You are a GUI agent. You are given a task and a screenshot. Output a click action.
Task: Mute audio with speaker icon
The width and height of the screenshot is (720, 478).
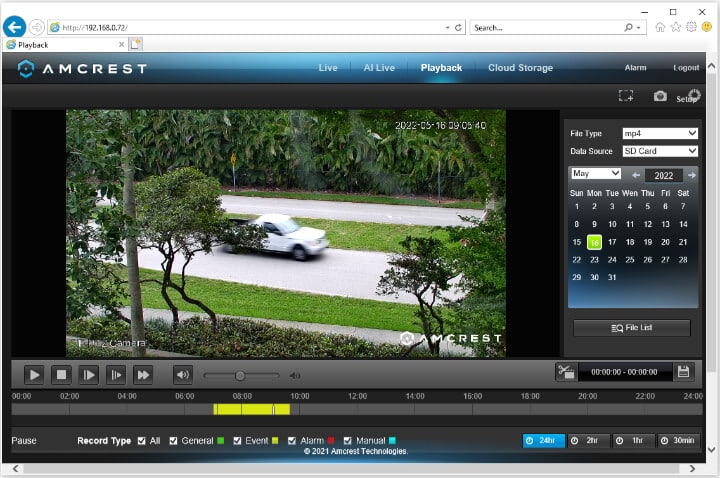(x=183, y=375)
